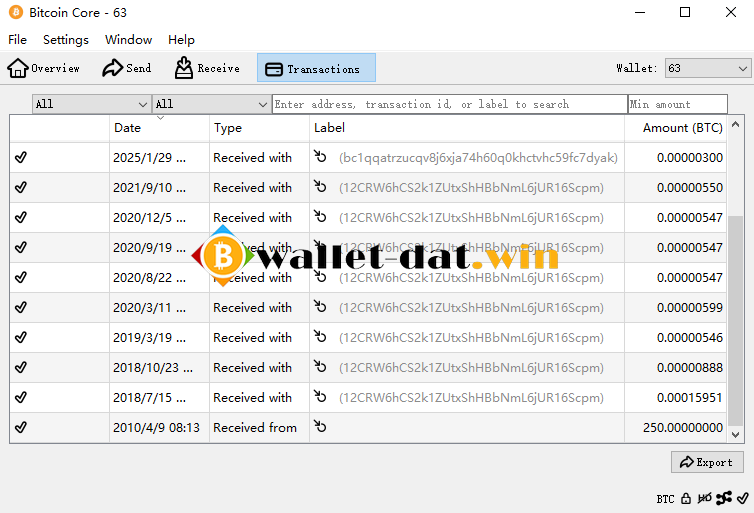Image resolution: width=754 pixels, height=513 pixels.
Task: Select the 2010/4/9 08:13 date cell
Action: click(x=159, y=427)
